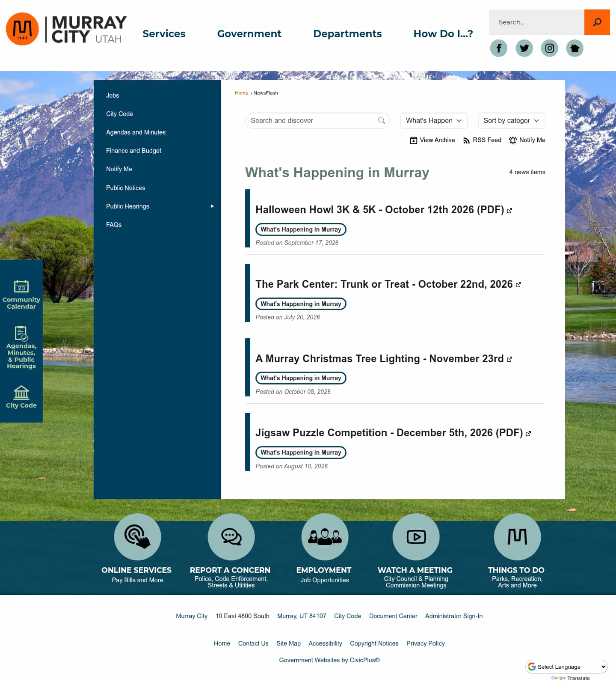Click the Things To Do icon
This screenshot has width=616, height=682.
coord(517,536)
